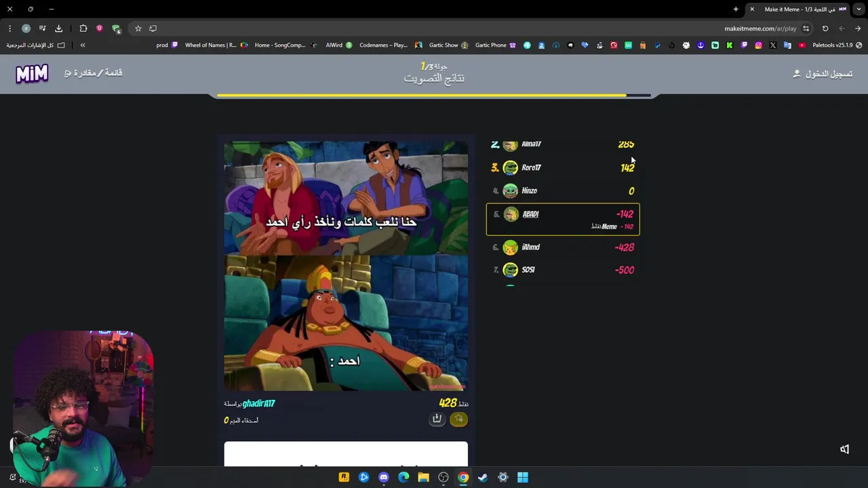The height and width of the screenshot is (488, 868).
Task: Bookmark this page with the star
Action: (138, 28)
